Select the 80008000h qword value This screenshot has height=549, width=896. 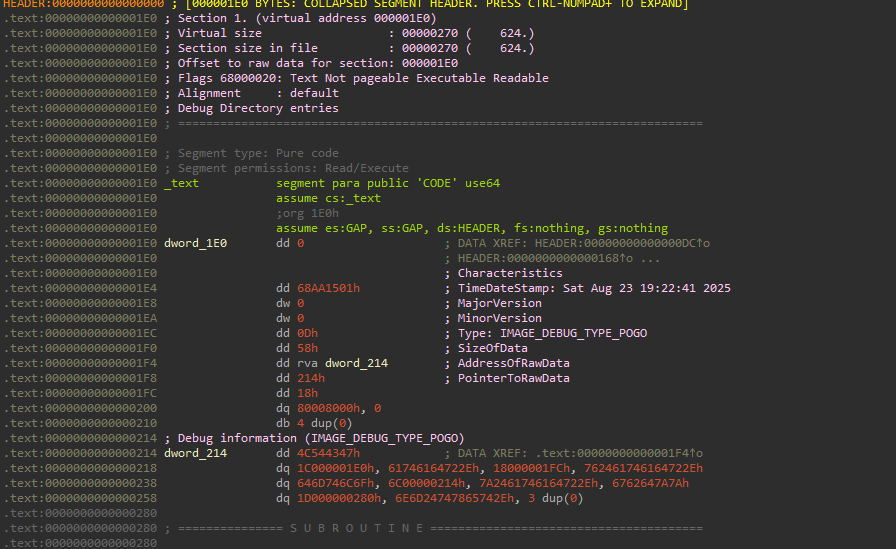pyautogui.click(x=331, y=408)
